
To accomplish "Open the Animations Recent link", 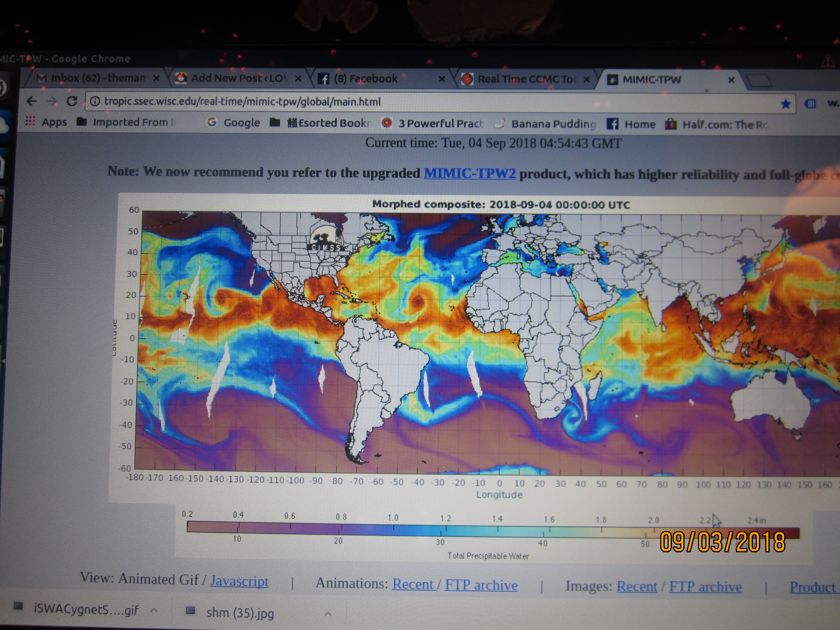I will click(413, 584).
